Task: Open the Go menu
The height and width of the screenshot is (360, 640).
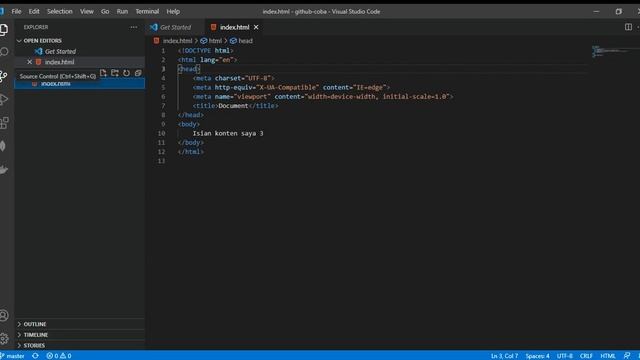Action: 105,11
